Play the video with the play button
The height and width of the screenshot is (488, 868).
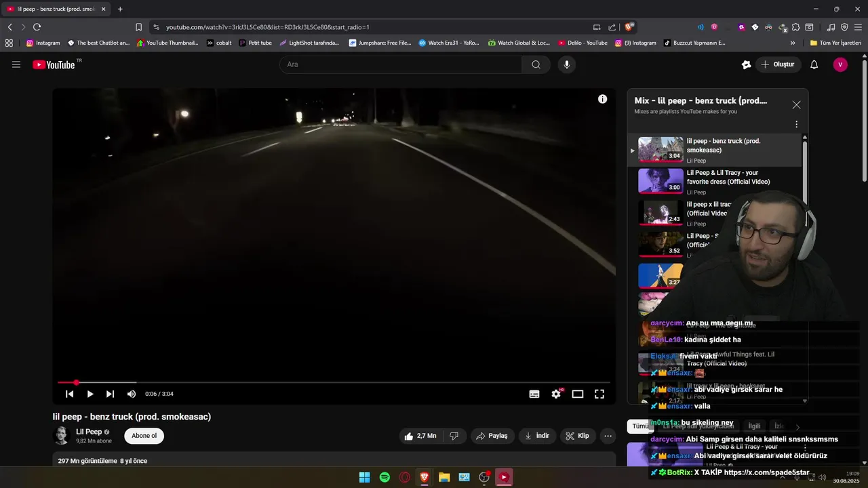[x=90, y=394]
